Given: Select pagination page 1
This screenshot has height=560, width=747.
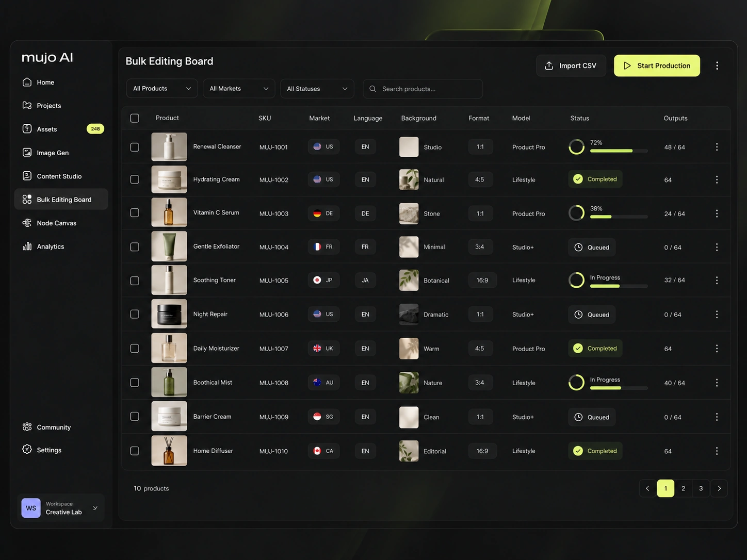Looking at the screenshot, I should click(x=665, y=488).
